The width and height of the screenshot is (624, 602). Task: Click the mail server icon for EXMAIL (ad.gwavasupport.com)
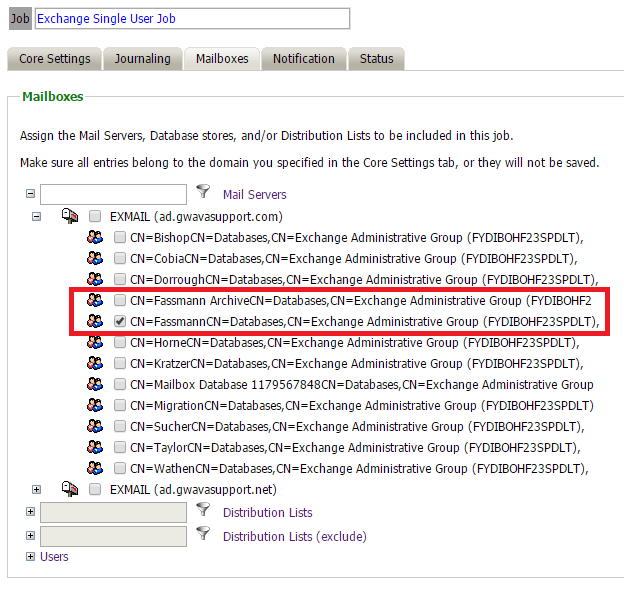(70, 216)
